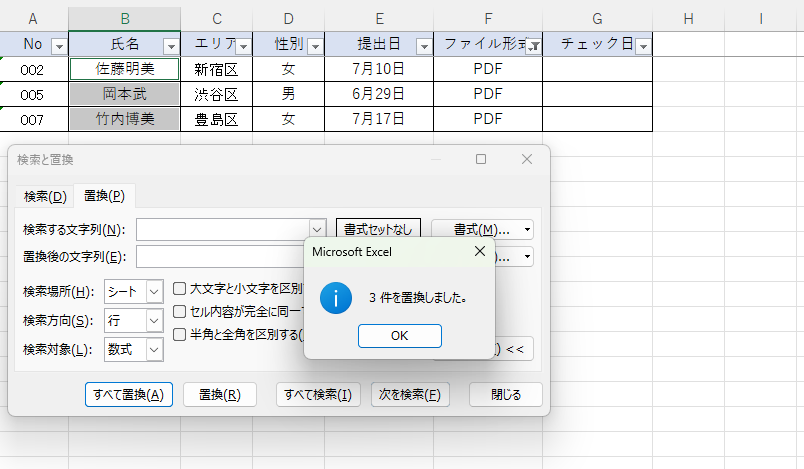This screenshot has width=804, height=469.
Task: Select cell containing 佐藤明美
Action: tap(125, 69)
